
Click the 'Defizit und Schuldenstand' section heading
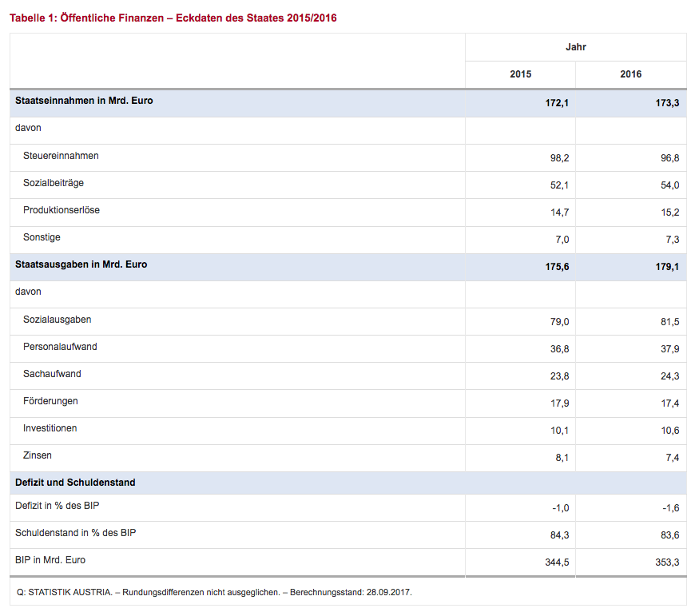pos(75,483)
